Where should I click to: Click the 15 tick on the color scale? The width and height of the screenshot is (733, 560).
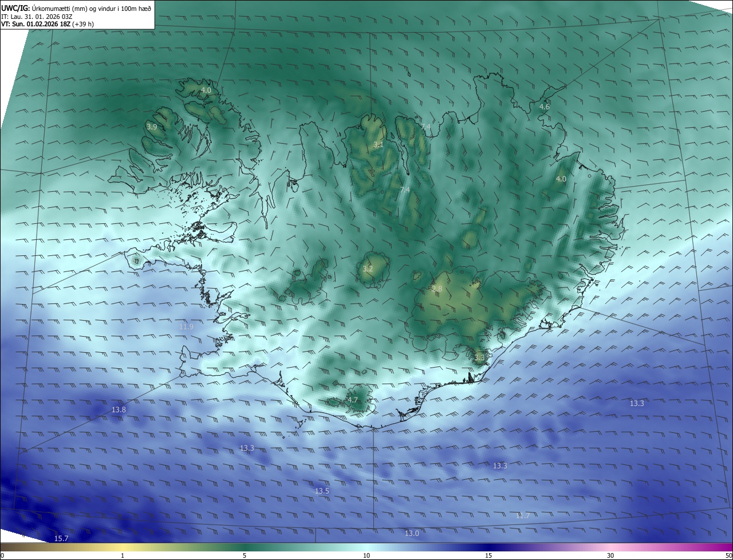tap(488, 555)
